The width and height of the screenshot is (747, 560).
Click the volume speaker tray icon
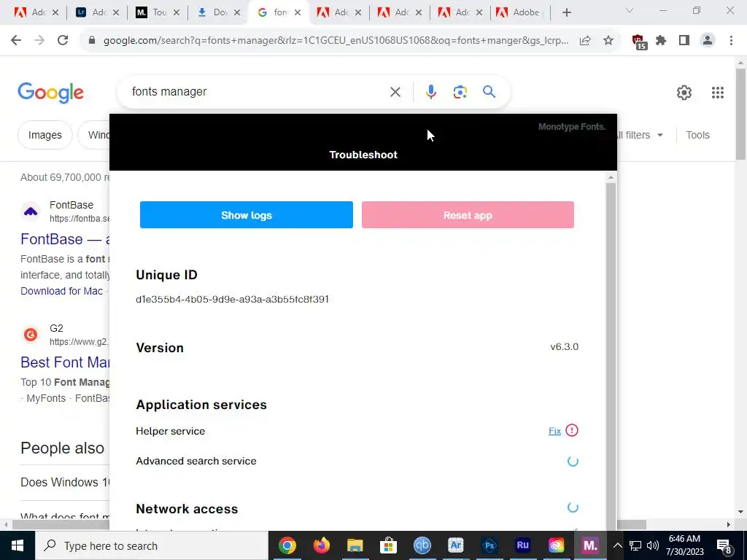pyautogui.click(x=653, y=545)
